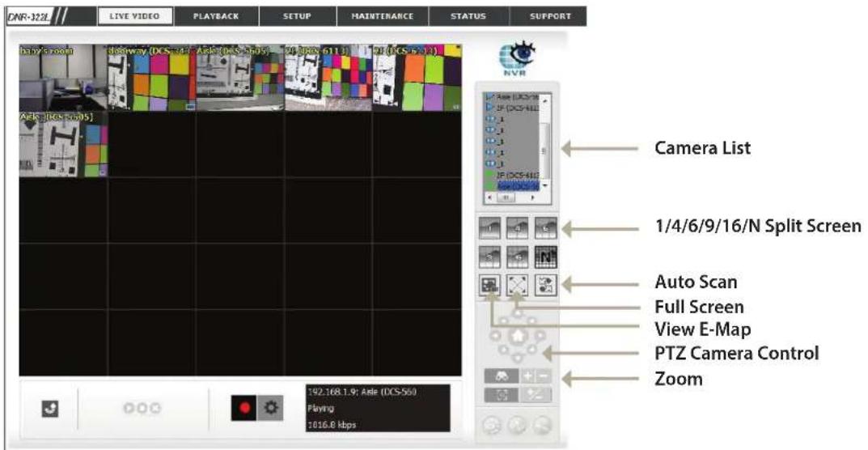Screen dimensions: 868x450
Task: Click the red record button
Action: pyautogui.click(x=243, y=408)
